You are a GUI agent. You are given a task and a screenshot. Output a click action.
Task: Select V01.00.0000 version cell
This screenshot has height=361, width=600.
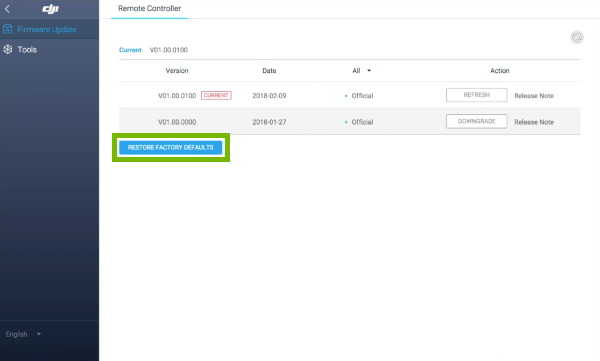(177, 122)
